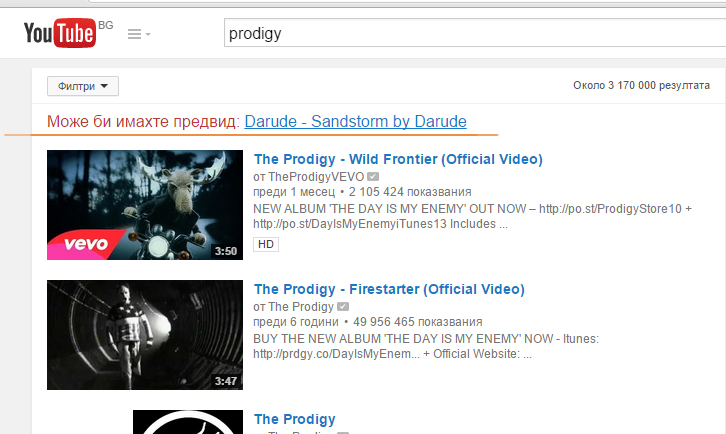Click The Prodigy channel logo thumbnail
The image size is (726, 434).
coord(188,422)
